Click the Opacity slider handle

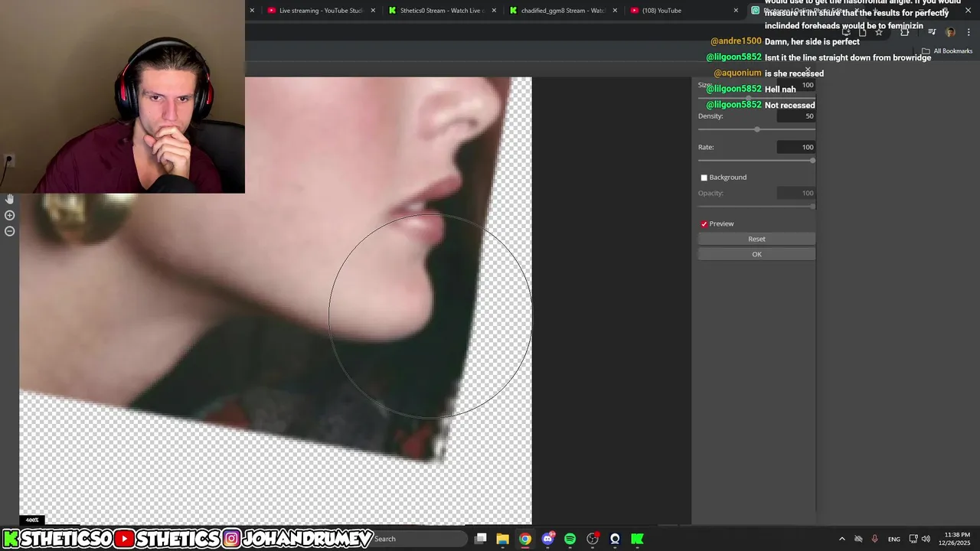812,207
